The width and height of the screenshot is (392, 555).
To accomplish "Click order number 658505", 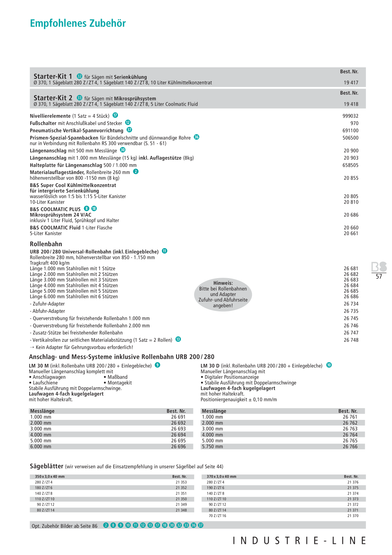I will coord(350,165).
